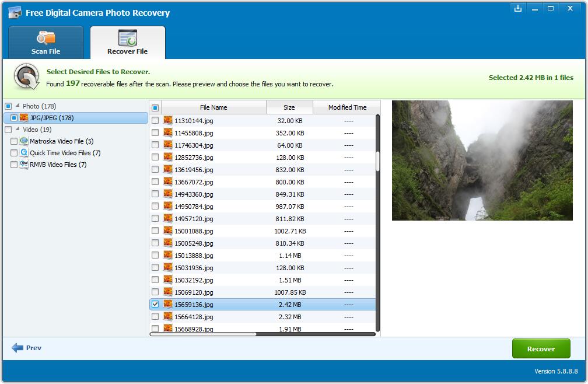Select the file name 15668928.jpg
The image size is (588, 384).
(194, 329)
